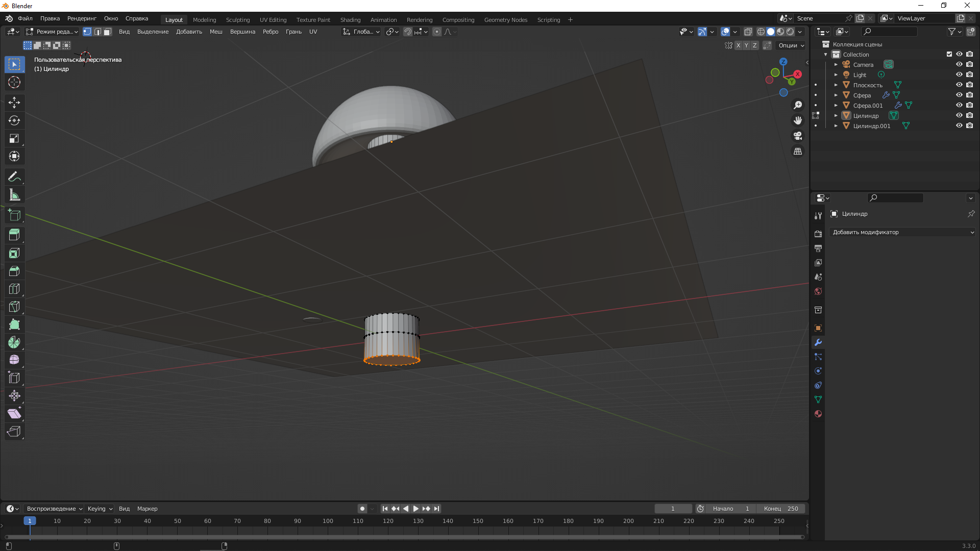Select the Bevel tool
The height and width of the screenshot is (551, 980).
coord(14,271)
